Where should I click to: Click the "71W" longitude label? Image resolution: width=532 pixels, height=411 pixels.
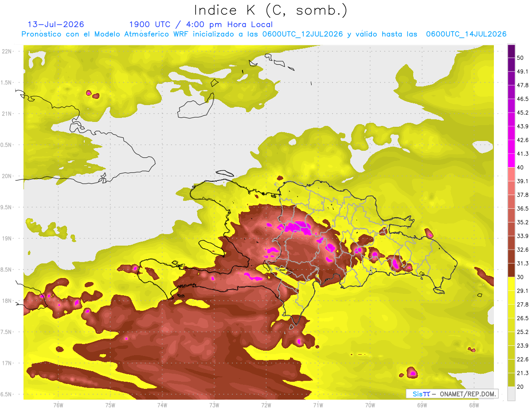pos(318,405)
